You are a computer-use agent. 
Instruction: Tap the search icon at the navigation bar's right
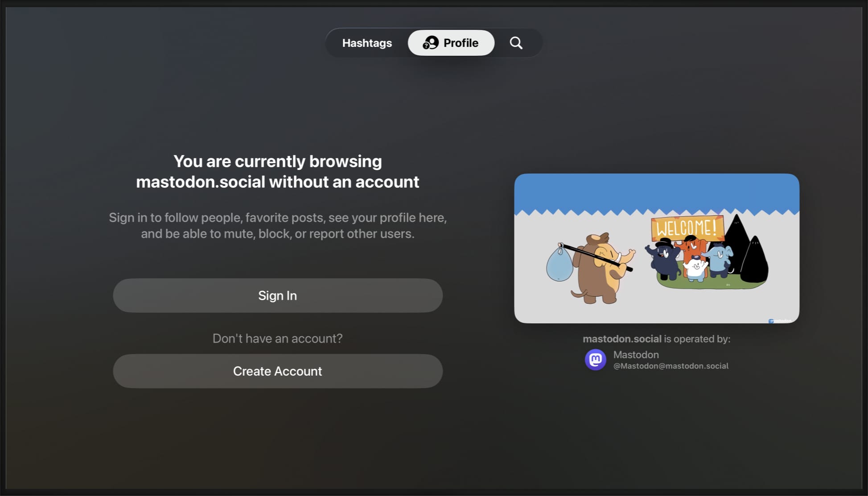pos(516,43)
